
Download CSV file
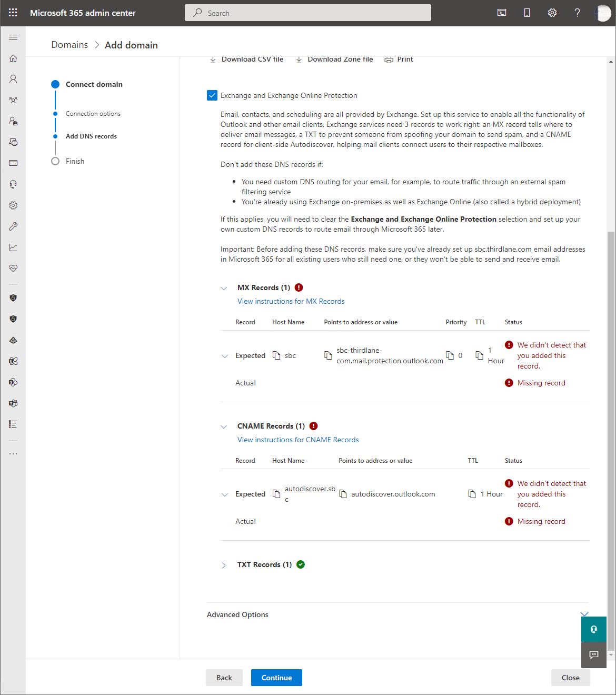pos(246,59)
